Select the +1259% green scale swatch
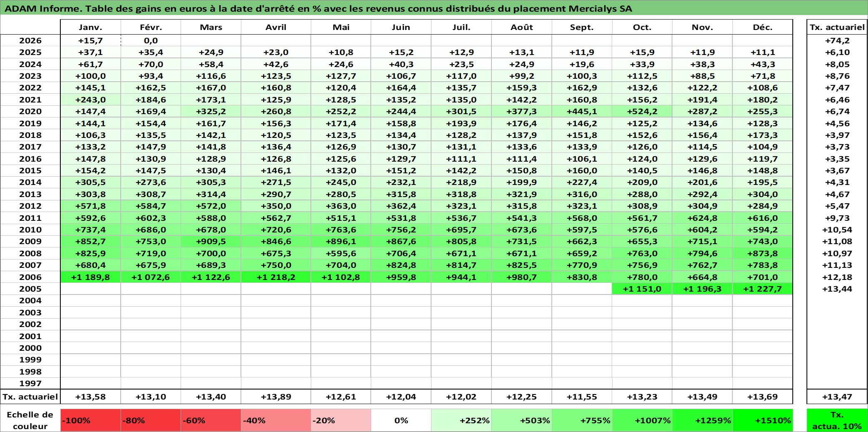 click(x=702, y=420)
